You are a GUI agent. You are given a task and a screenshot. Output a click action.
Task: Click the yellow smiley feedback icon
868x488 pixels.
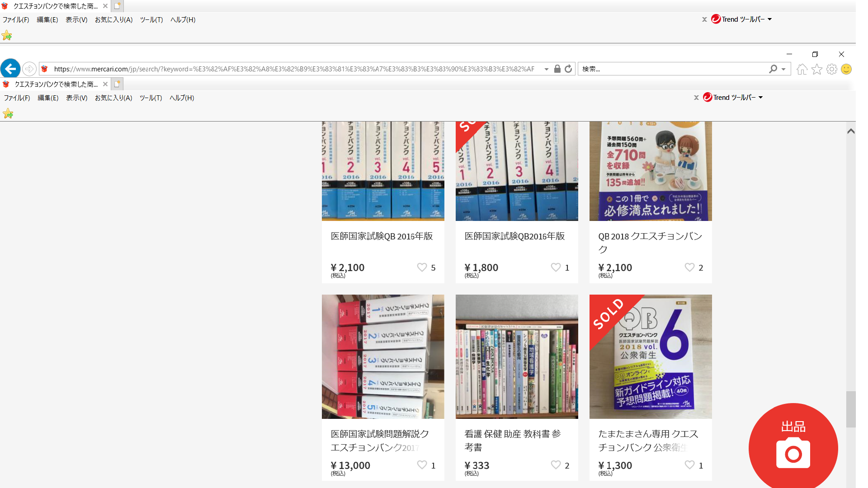[x=846, y=69]
